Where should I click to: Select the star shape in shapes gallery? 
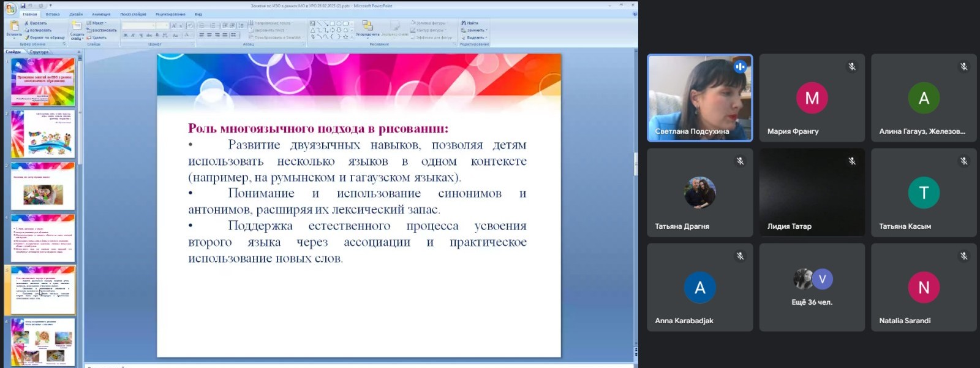pos(345,37)
